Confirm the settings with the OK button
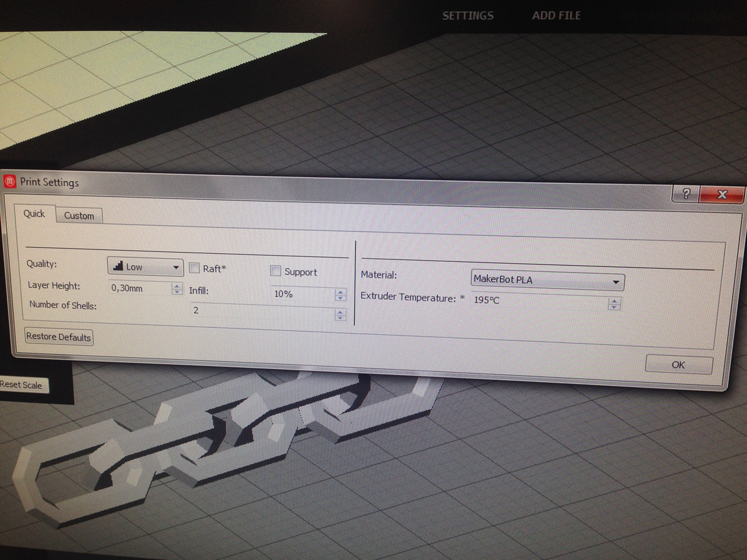This screenshot has height=560, width=747. point(679,365)
